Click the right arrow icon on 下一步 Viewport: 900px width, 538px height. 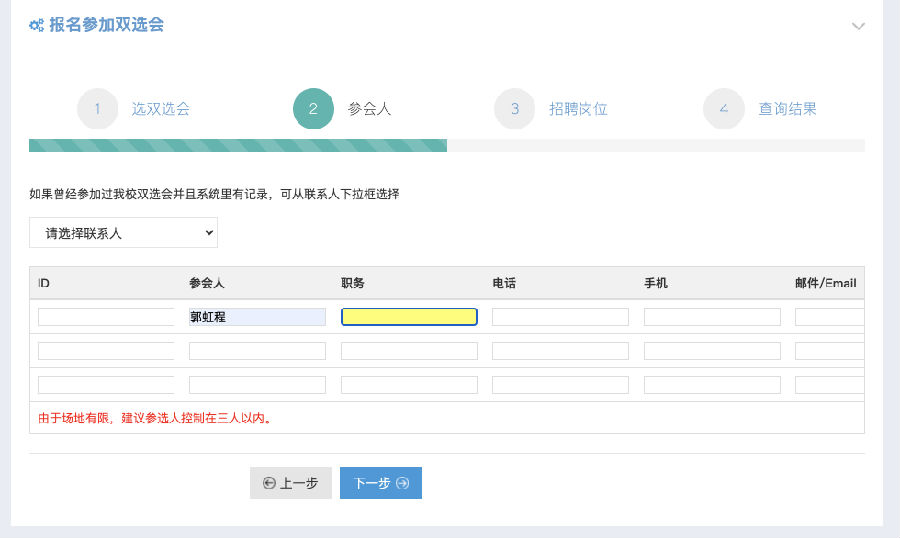[x=403, y=483]
